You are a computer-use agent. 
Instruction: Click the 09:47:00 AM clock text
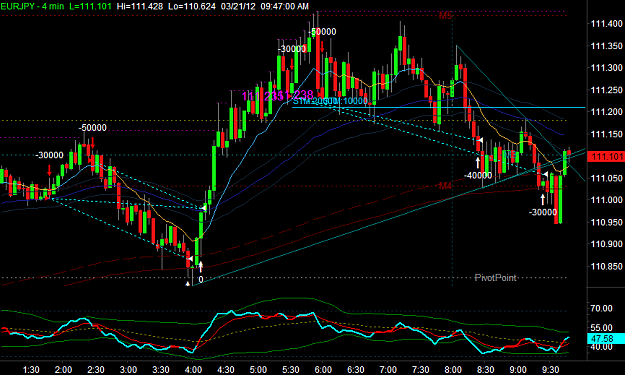click(x=284, y=6)
